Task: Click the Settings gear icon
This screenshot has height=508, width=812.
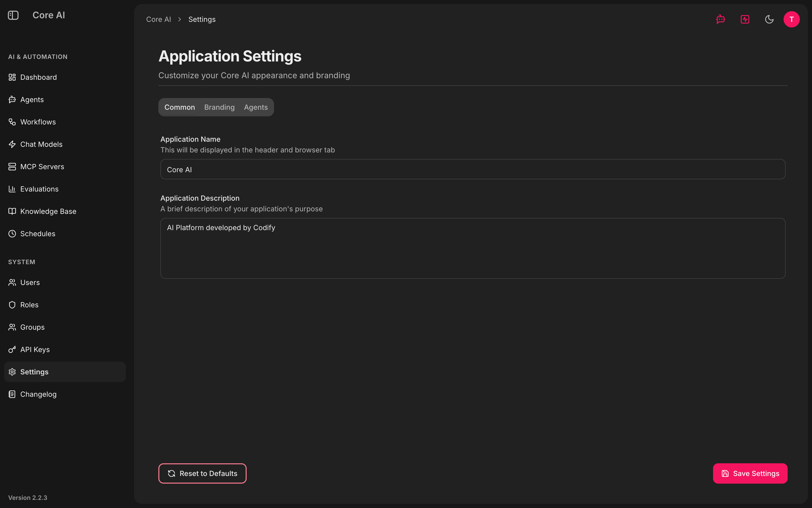Action: (12, 372)
